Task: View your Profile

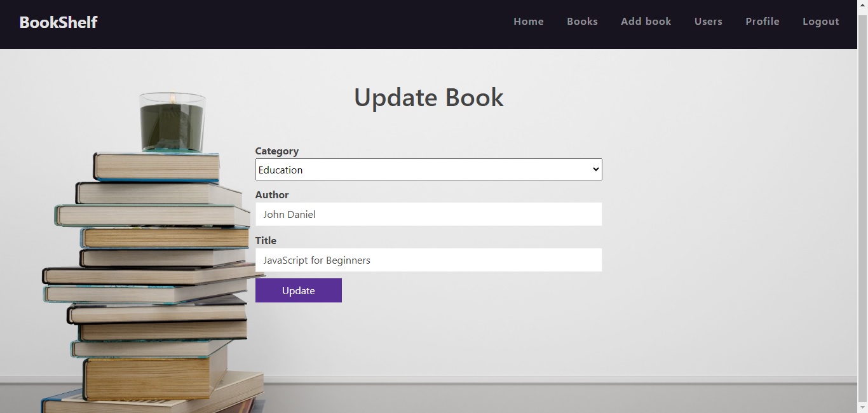Action: [762, 21]
